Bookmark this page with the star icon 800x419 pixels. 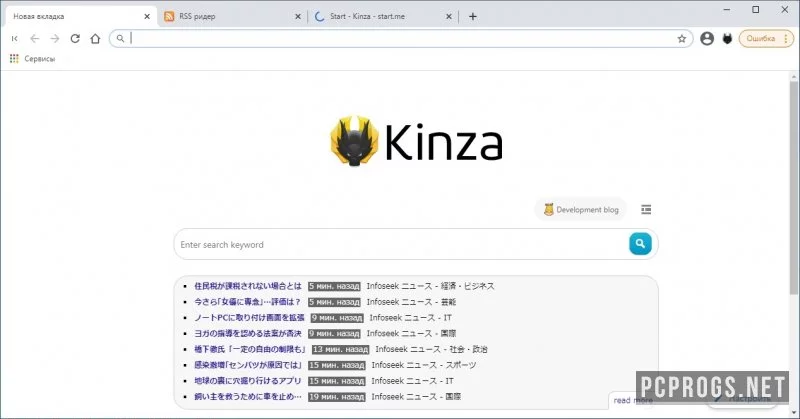pos(682,38)
